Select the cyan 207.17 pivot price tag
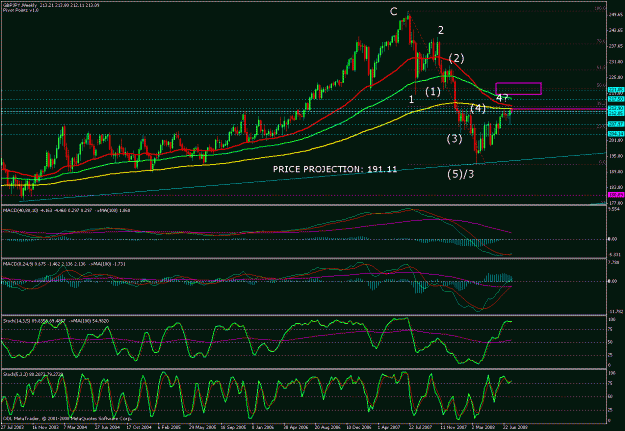Image resolution: width=625 pixels, height=431 pixels. 615,124
